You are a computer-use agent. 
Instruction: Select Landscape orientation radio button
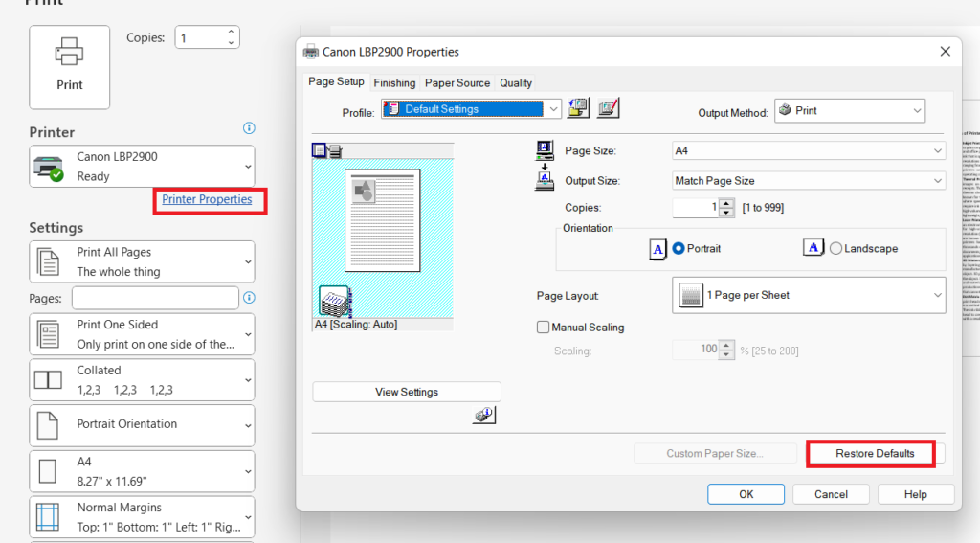pyautogui.click(x=836, y=248)
